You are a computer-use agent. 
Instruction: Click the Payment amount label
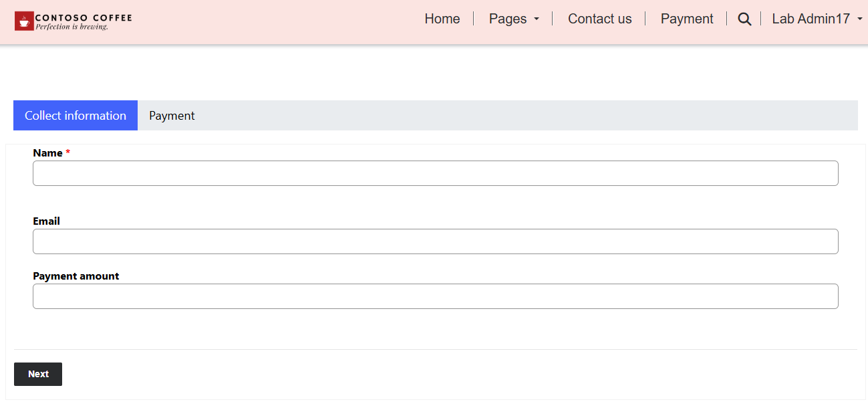click(x=76, y=276)
